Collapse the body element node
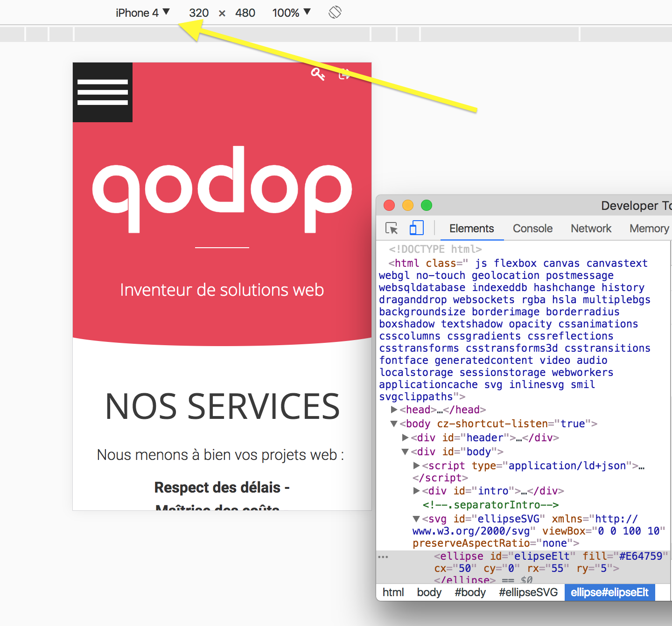 393,424
